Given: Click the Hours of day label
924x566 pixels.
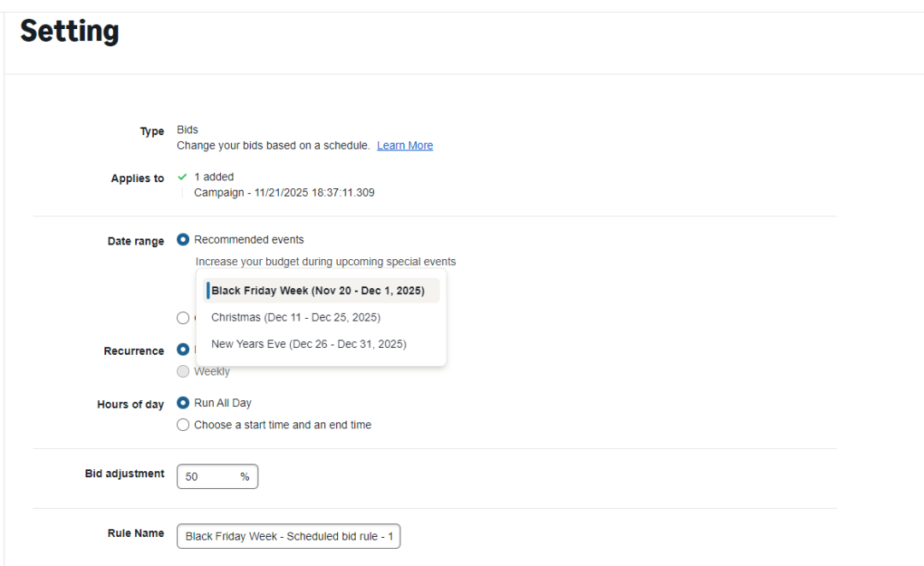Looking at the screenshot, I should (x=130, y=404).
